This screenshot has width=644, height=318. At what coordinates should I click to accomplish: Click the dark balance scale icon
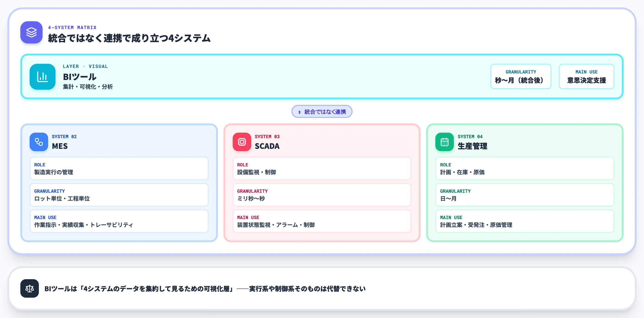point(30,288)
